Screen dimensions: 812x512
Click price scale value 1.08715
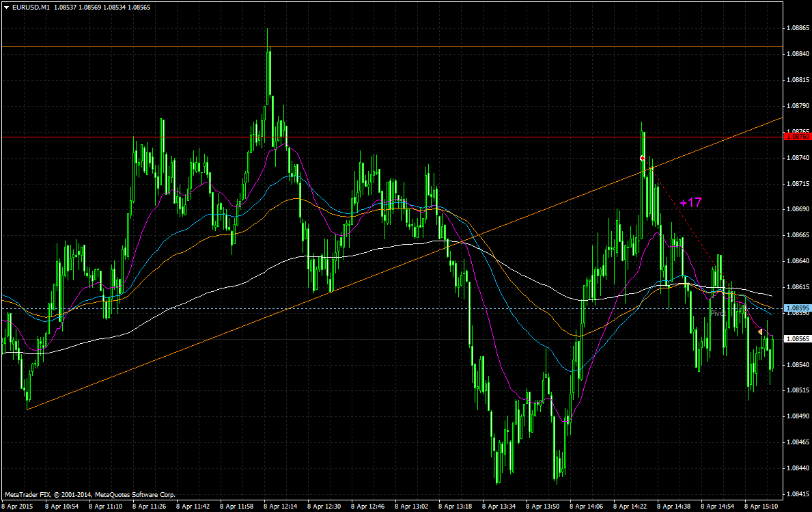tap(798, 183)
